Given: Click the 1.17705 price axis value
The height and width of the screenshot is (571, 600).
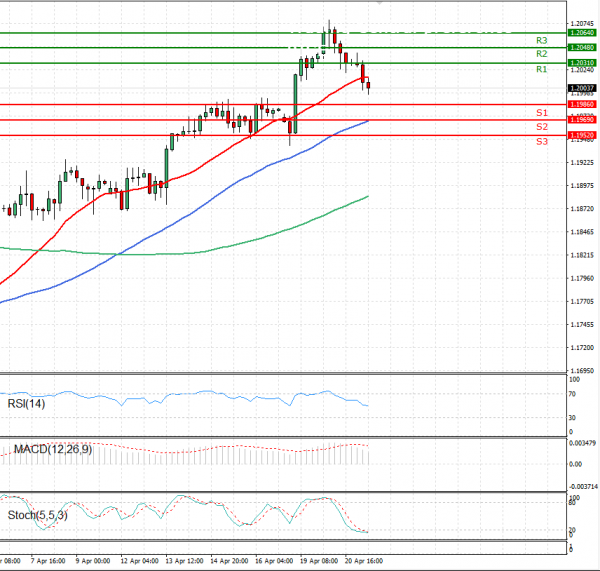Looking at the screenshot, I should click(582, 302).
